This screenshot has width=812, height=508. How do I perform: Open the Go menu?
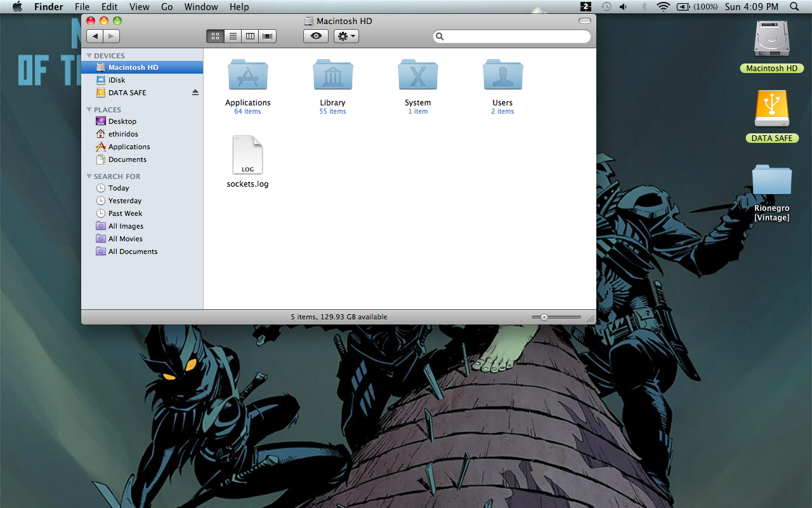167,7
